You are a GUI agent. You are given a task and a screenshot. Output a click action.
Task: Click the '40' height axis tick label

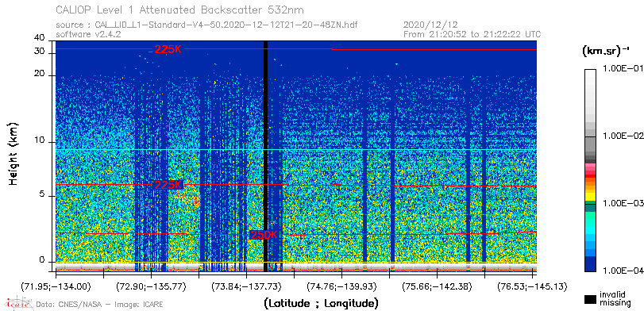[40, 38]
